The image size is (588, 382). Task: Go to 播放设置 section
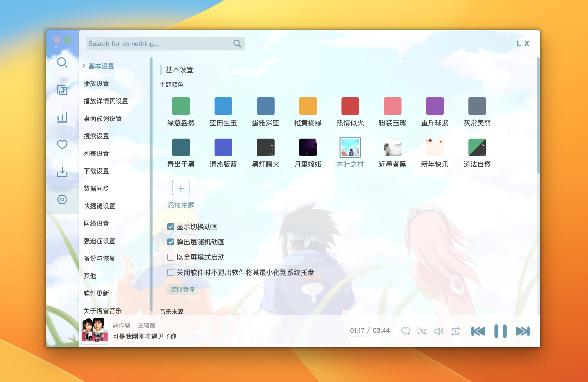point(96,84)
